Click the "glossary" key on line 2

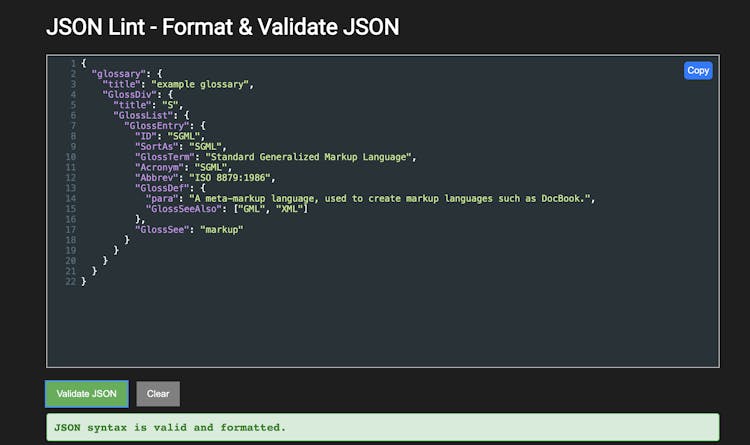point(120,73)
